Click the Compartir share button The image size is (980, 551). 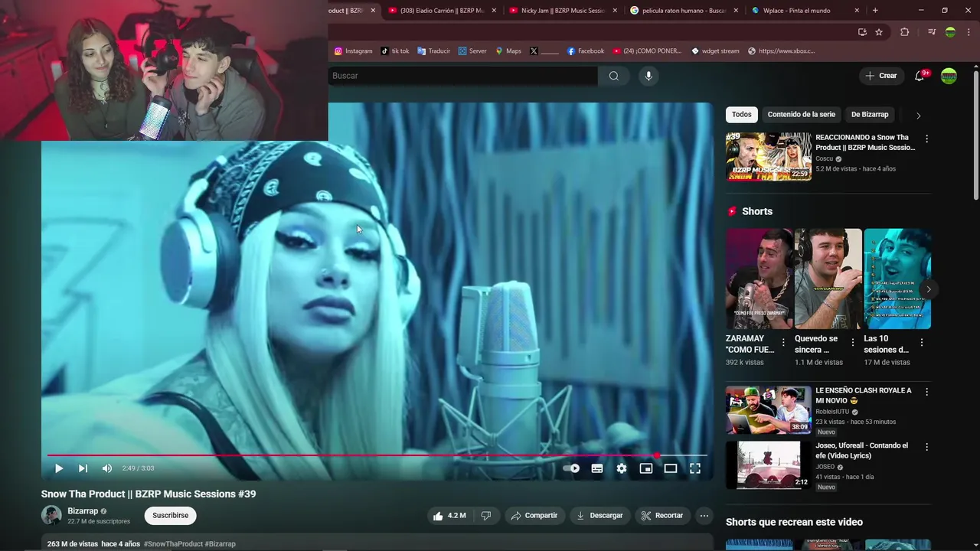click(534, 516)
